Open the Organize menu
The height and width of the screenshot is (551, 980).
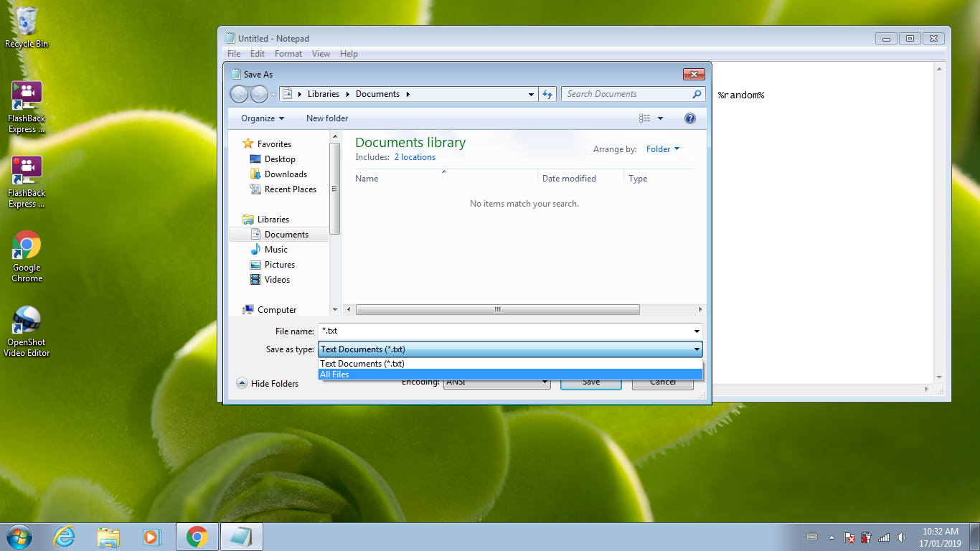pos(263,118)
